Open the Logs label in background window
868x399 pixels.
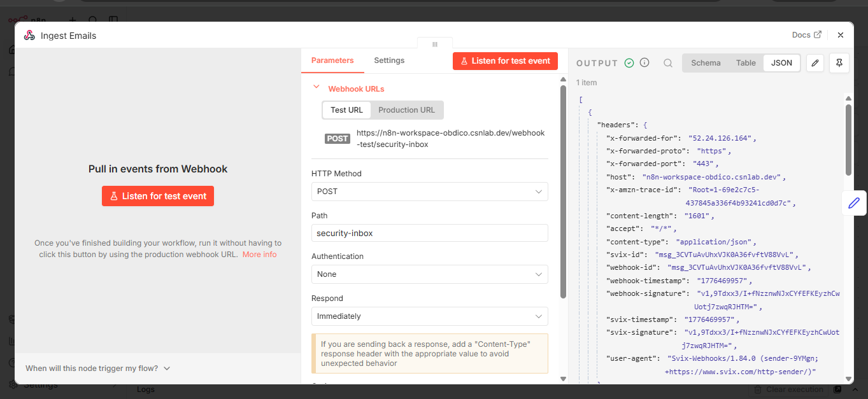146,389
